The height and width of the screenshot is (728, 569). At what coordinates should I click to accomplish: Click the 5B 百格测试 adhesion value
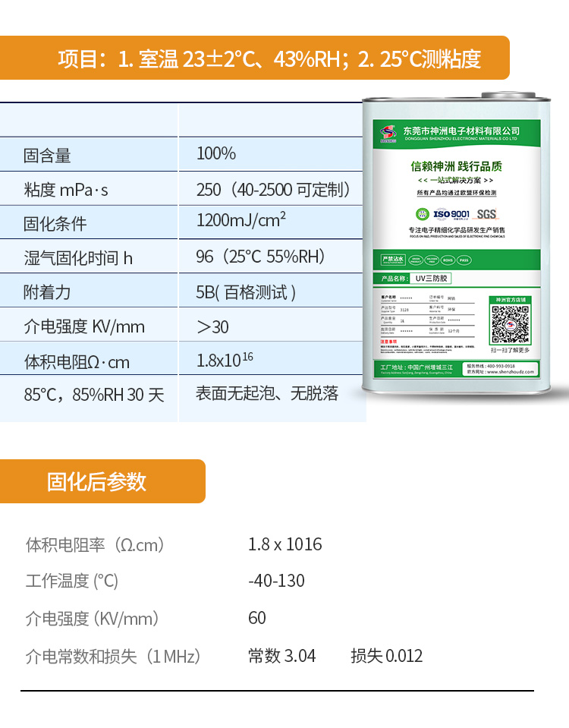[x=246, y=292]
